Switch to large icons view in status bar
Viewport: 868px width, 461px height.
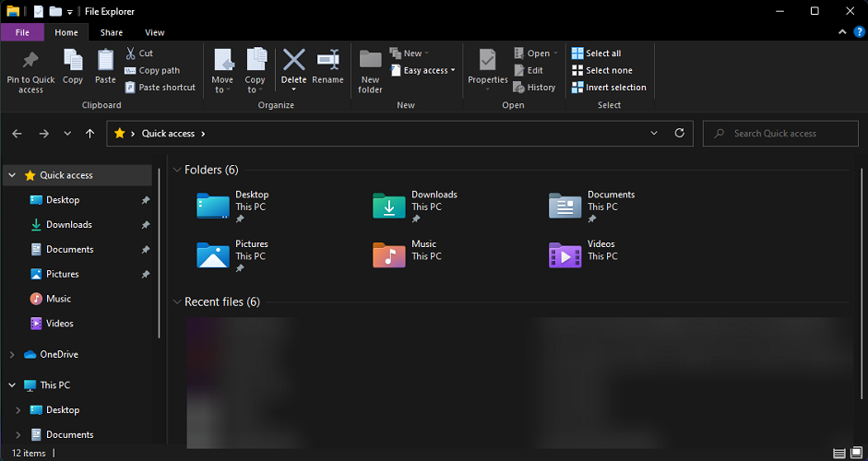click(855, 454)
